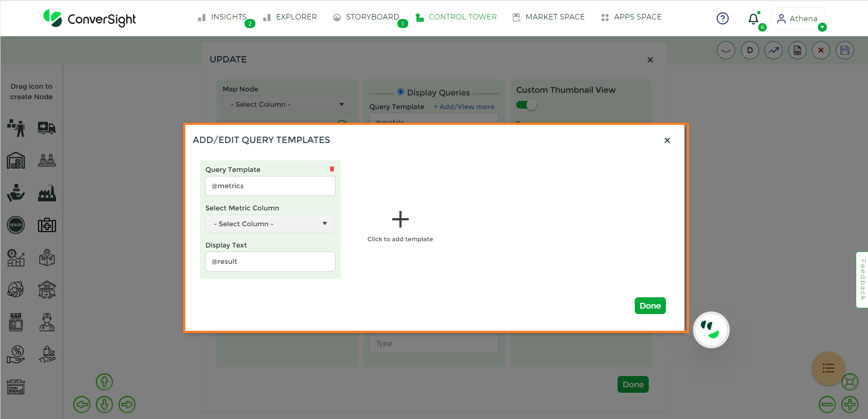Image resolution: width=868 pixels, height=419 pixels.
Task: Click the Add/View more link
Action: pos(464,107)
